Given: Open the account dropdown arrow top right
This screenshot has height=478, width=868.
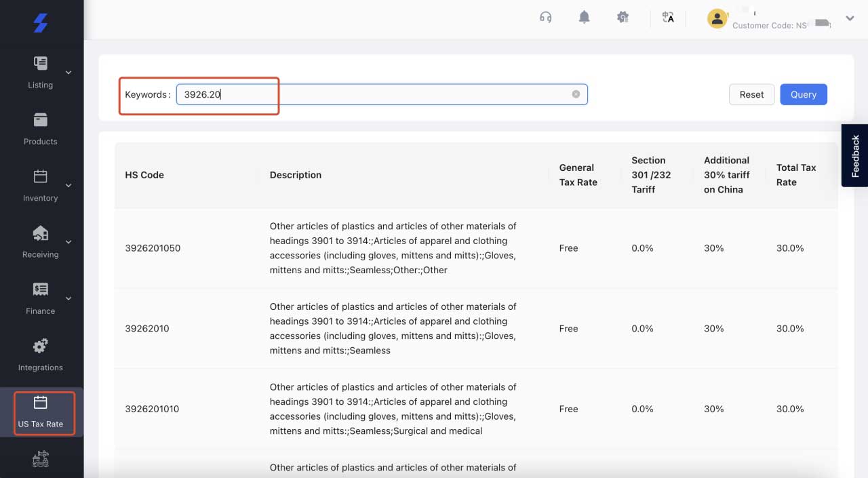Looking at the screenshot, I should pyautogui.click(x=850, y=18).
